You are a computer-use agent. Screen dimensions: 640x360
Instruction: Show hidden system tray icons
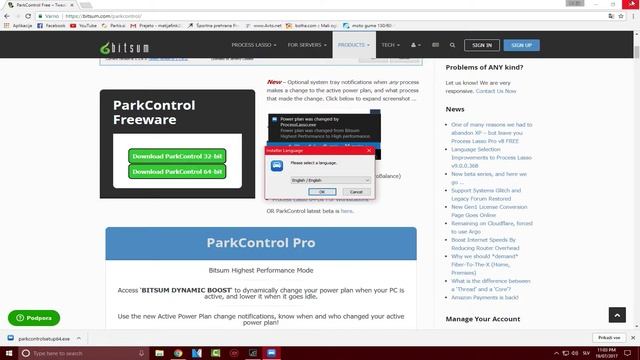(x=556, y=353)
